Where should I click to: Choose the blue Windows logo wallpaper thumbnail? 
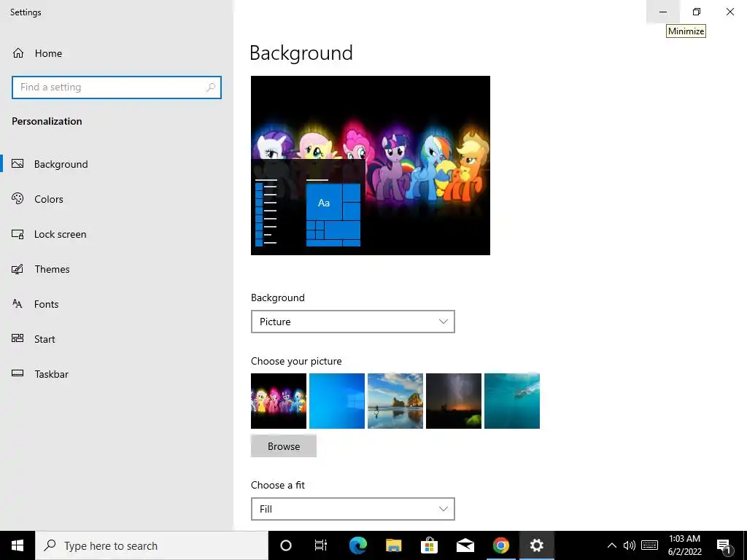[x=337, y=401]
